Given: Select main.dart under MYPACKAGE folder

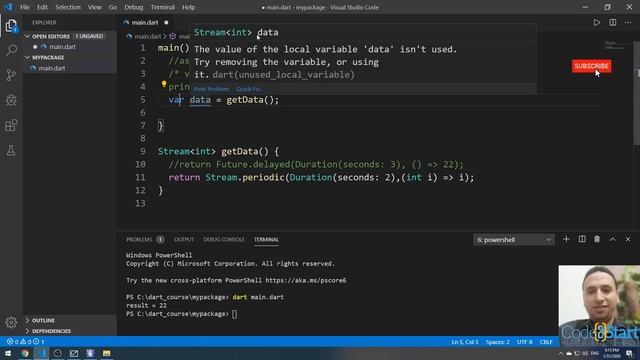Looking at the screenshot, I should point(52,68).
